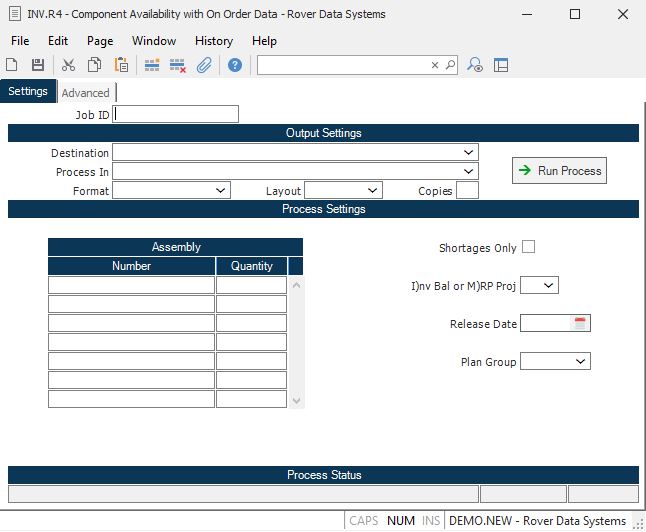Open Help with the question mark icon
Image resolution: width=646 pixels, height=532 pixels.
pos(235,65)
